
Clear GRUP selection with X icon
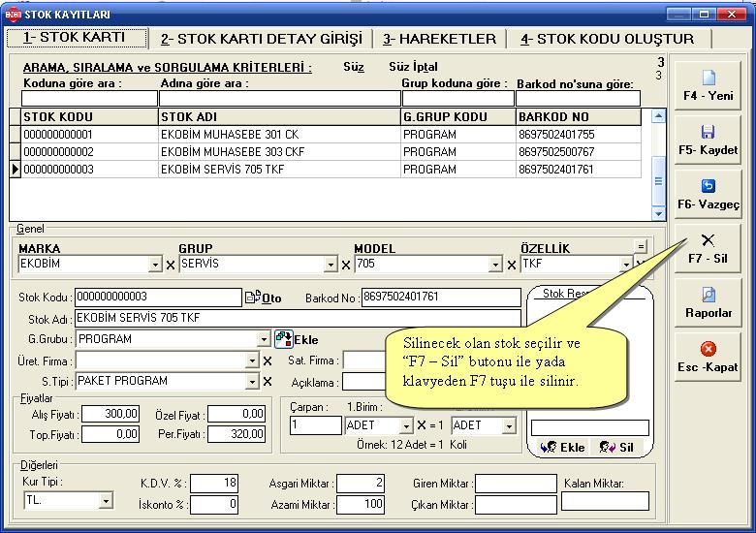tap(346, 266)
